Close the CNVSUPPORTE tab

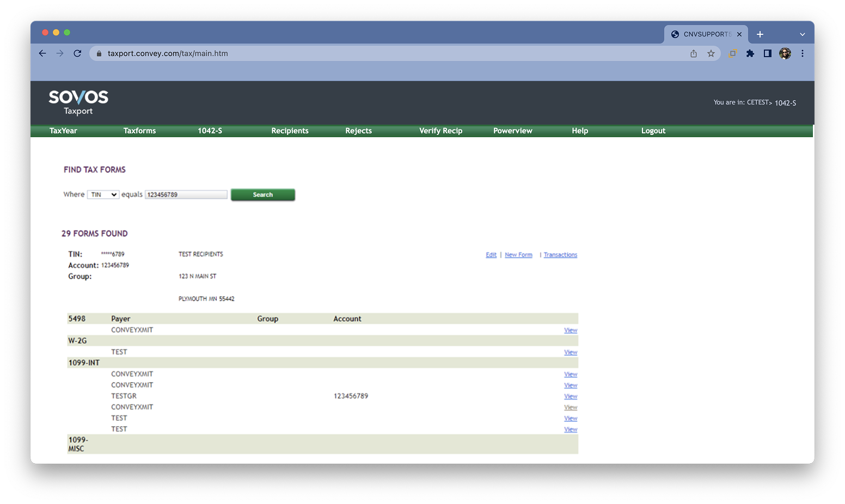click(739, 34)
